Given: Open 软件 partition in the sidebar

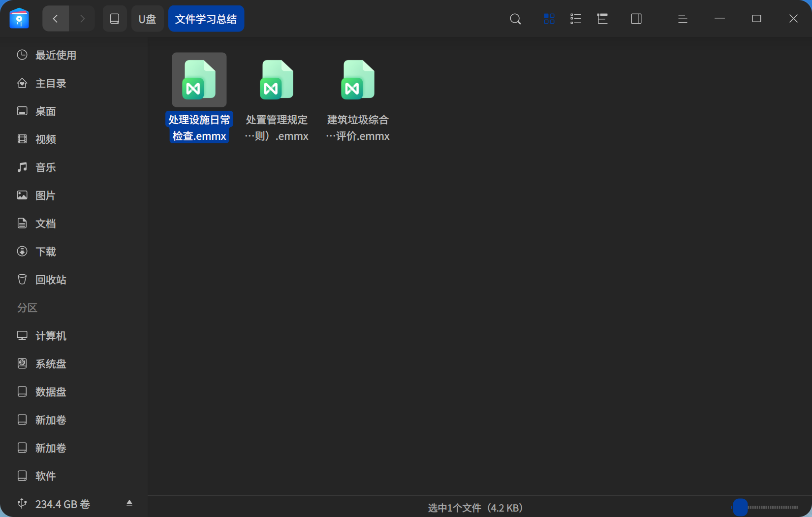Looking at the screenshot, I should tap(74, 476).
